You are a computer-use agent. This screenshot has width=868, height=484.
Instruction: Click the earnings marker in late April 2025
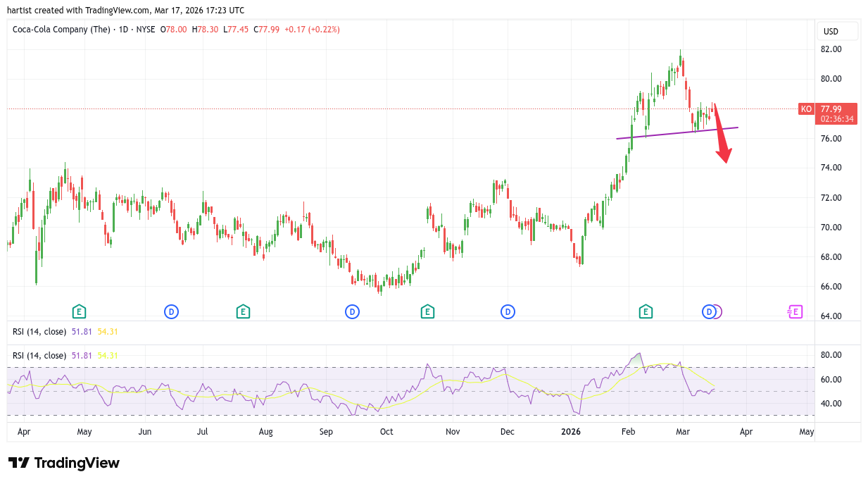click(79, 311)
